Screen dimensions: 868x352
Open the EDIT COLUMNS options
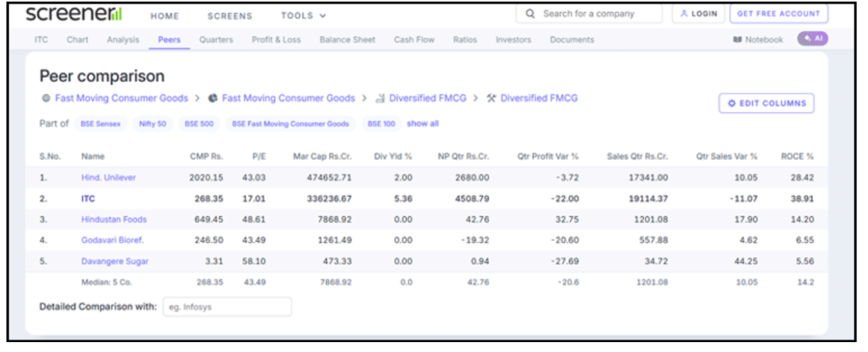766,104
